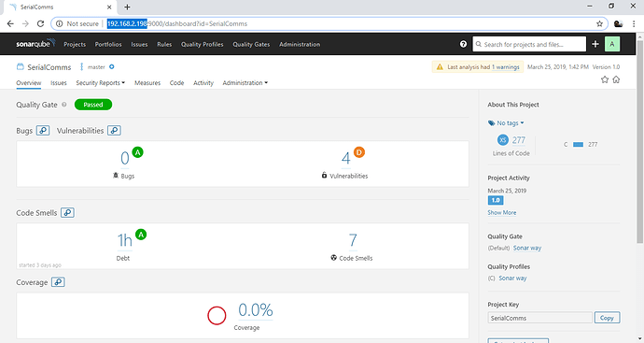Expand the project Administration dropdown
The image size is (644, 343).
tap(245, 82)
